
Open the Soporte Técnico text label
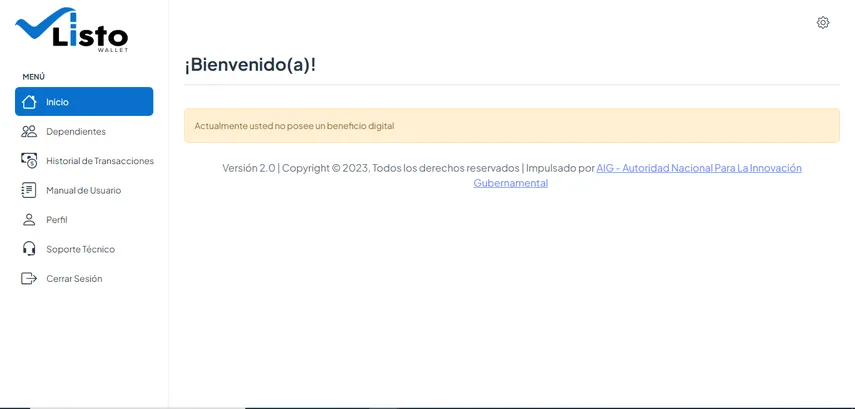click(x=80, y=249)
